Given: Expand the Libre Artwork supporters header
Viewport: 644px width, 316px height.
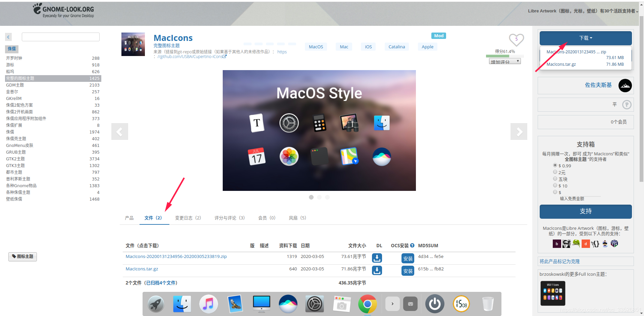Looking at the screenshot, I should pyautogui.click(x=583, y=11).
